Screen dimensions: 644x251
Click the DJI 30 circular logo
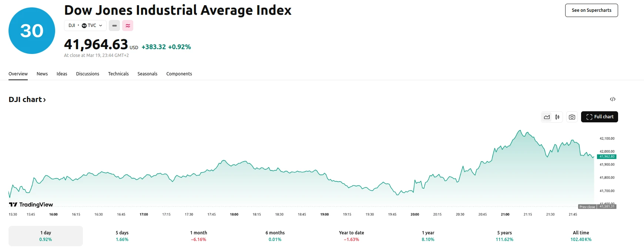[31, 31]
